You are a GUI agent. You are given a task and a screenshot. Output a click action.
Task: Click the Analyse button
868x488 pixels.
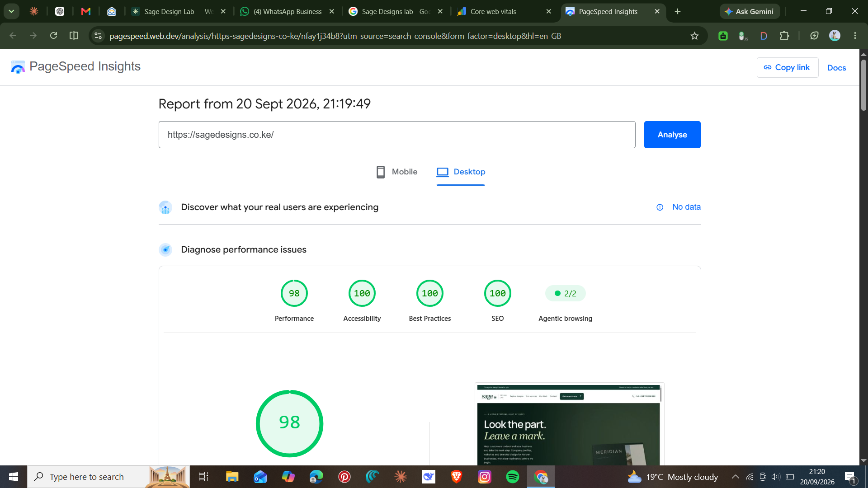(672, 135)
